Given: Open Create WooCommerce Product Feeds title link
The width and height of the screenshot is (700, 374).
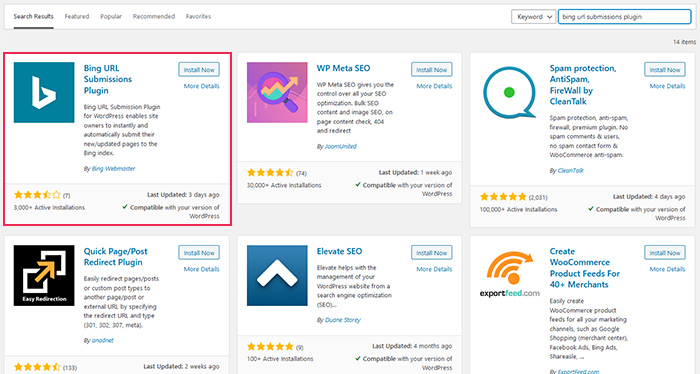Looking at the screenshot, I should pos(585,268).
